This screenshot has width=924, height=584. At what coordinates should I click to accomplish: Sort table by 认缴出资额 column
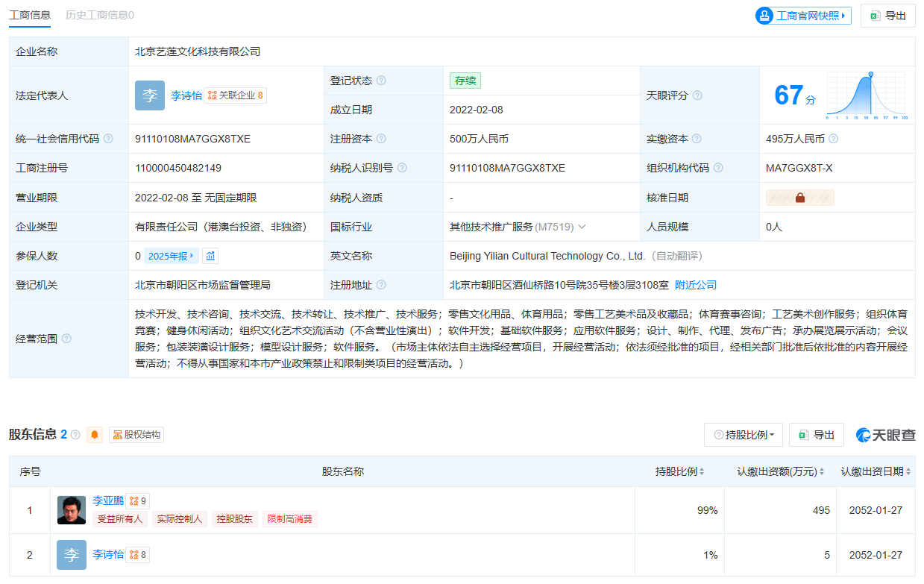[x=781, y=471]
